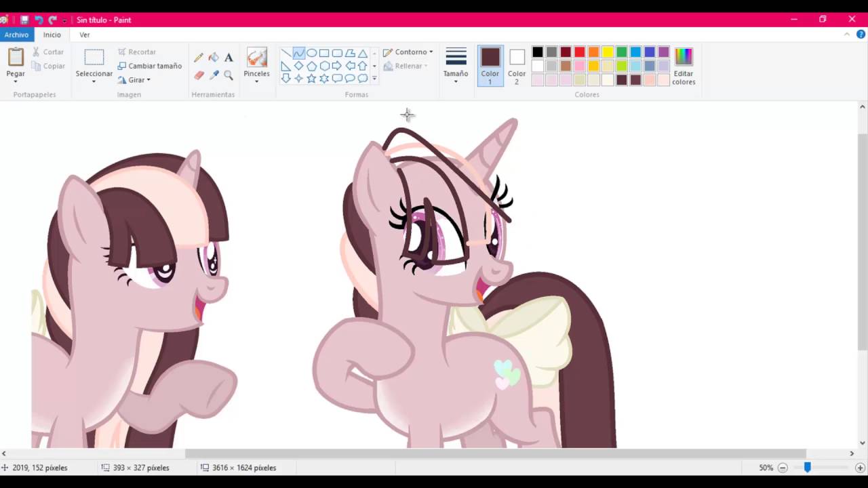Viewport: 868px width, 488px height.
Task: Click the Pinceles brush icon
Action: (256, 57)
